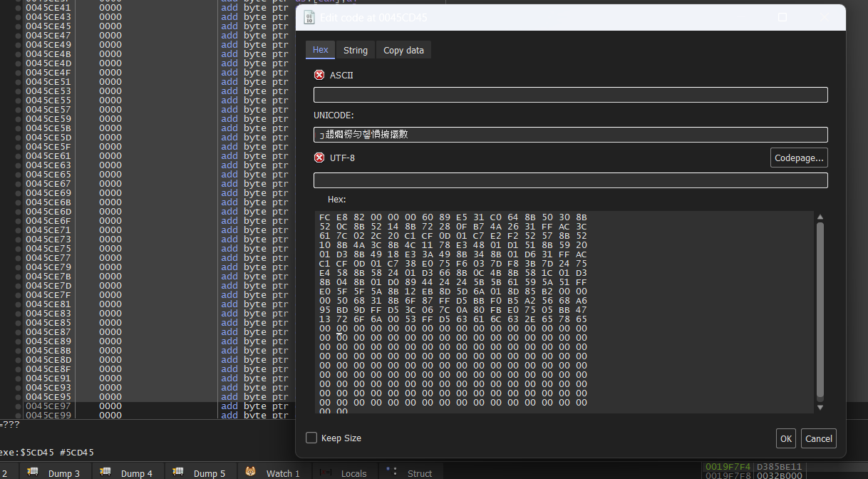Open the Copy data tab

tap(403, 50)
